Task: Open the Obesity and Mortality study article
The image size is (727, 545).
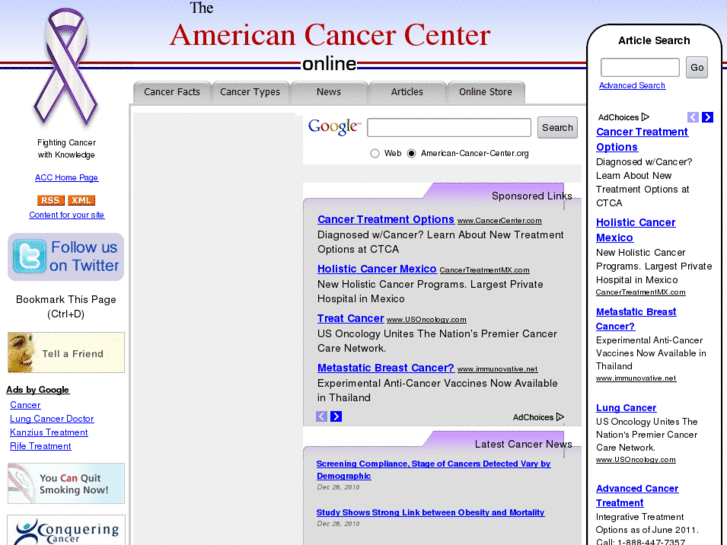Action: (430, 513)
